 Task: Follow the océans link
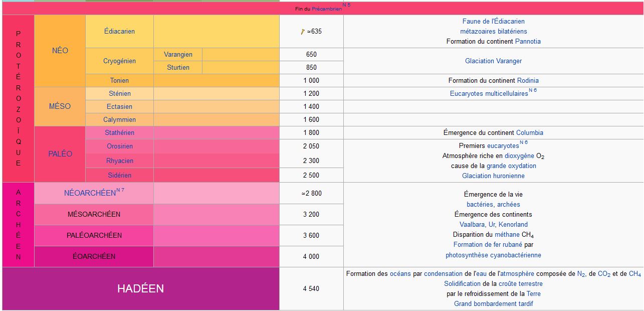pyautogui.click(x=400, y=273)
